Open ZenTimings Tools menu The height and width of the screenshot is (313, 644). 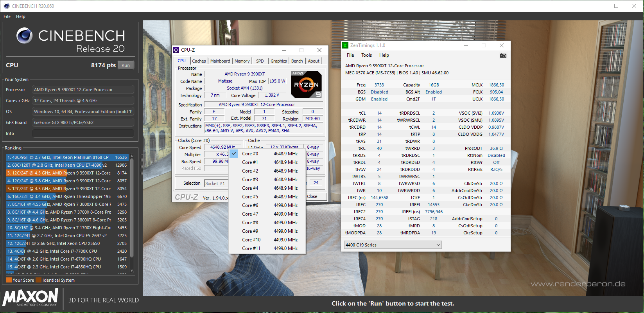(x=366, y=55)
